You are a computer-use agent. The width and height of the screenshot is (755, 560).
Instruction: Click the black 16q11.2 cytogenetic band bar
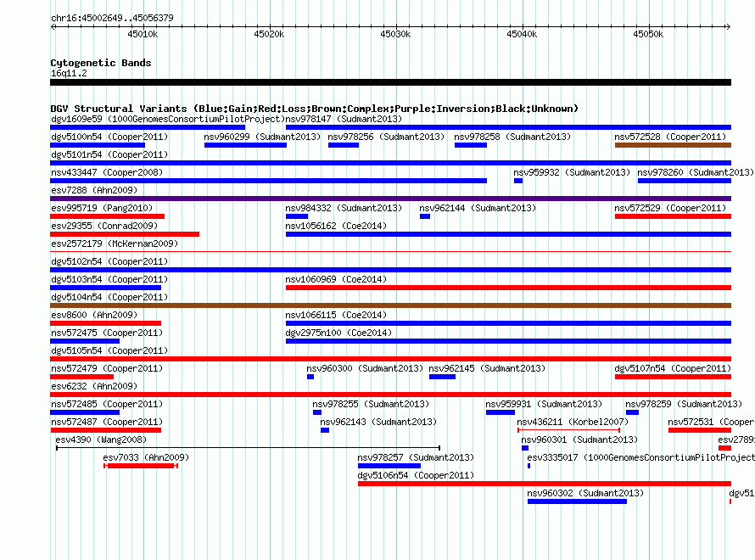[390, 82]
